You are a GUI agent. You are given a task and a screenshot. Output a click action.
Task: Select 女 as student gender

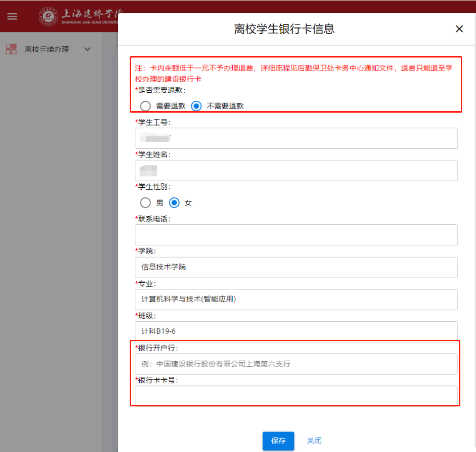tap(174, 203)
